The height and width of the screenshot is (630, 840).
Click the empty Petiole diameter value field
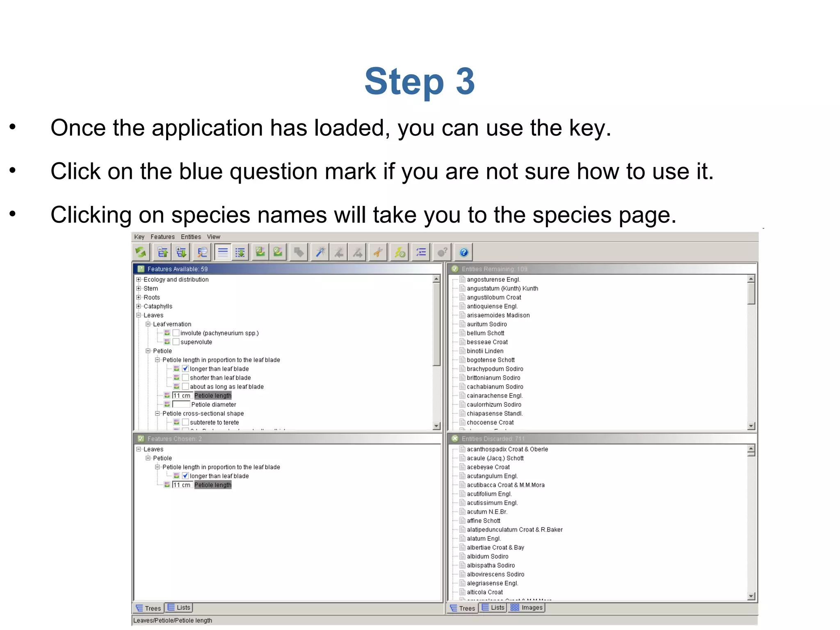point(181,404)
